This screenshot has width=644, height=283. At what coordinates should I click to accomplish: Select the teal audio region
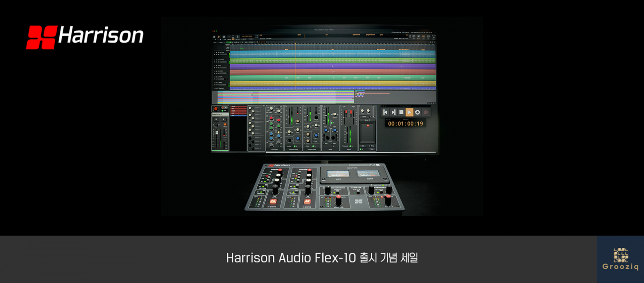coord(333,78)
